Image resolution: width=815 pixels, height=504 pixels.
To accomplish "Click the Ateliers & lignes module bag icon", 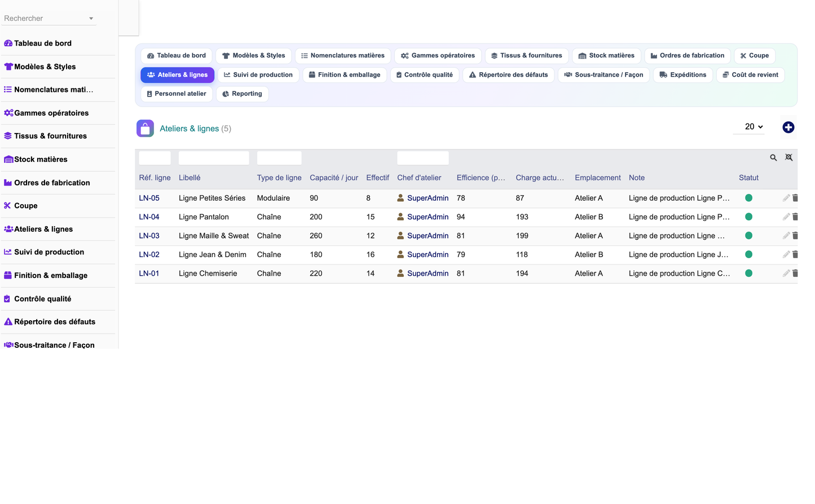I will pos(145,129).
